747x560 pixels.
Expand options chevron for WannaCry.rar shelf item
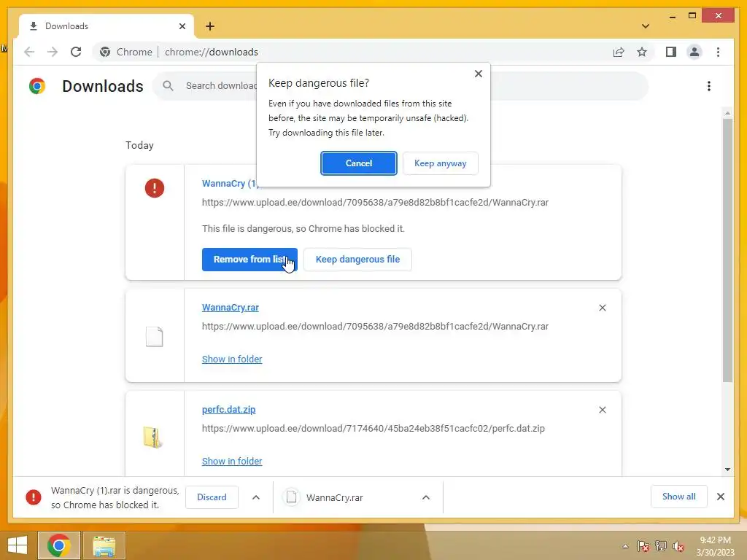click(x=426, y=497)
